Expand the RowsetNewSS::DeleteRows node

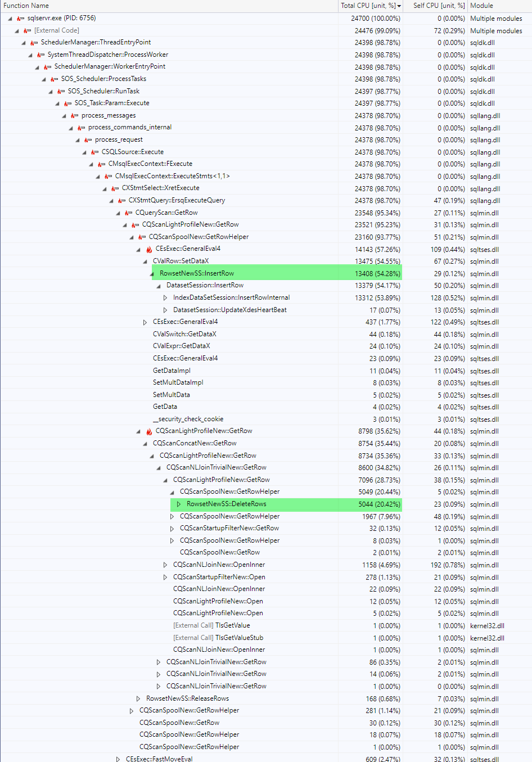pyautogui.click(x=179, y=504)
